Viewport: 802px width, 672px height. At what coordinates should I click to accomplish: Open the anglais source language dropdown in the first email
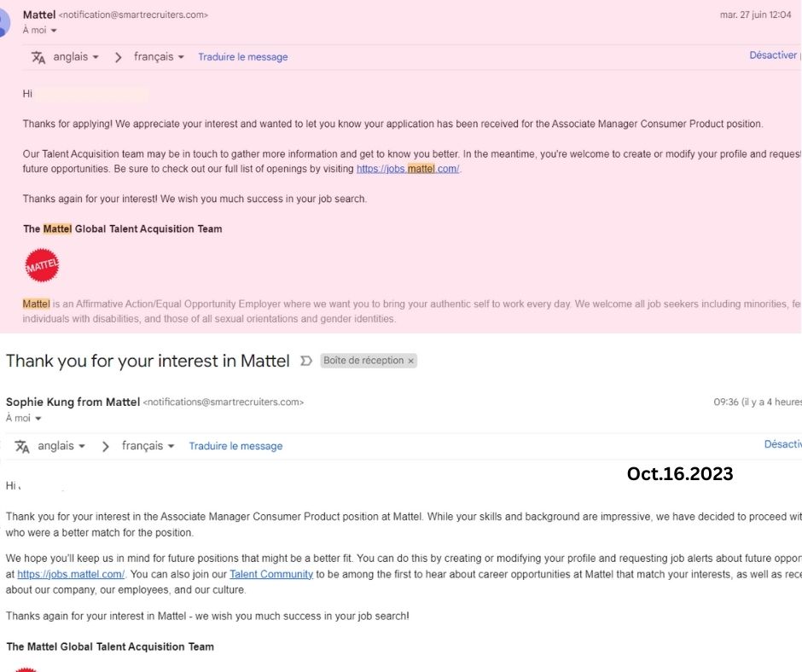coord(76,57)
